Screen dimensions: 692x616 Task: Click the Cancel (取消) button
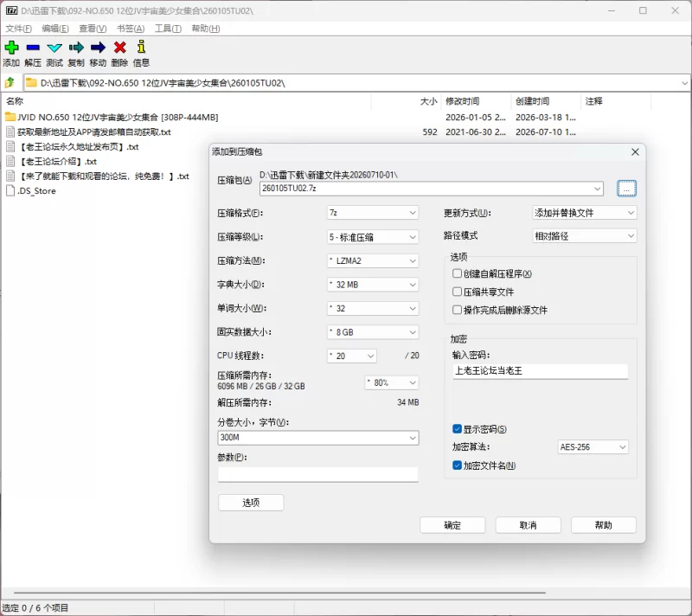coord(528,525)
